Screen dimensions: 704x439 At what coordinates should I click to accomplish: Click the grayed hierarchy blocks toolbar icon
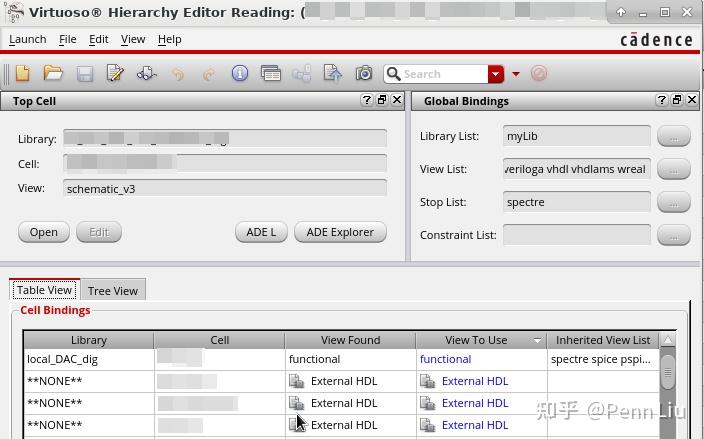tap(301, 73)
